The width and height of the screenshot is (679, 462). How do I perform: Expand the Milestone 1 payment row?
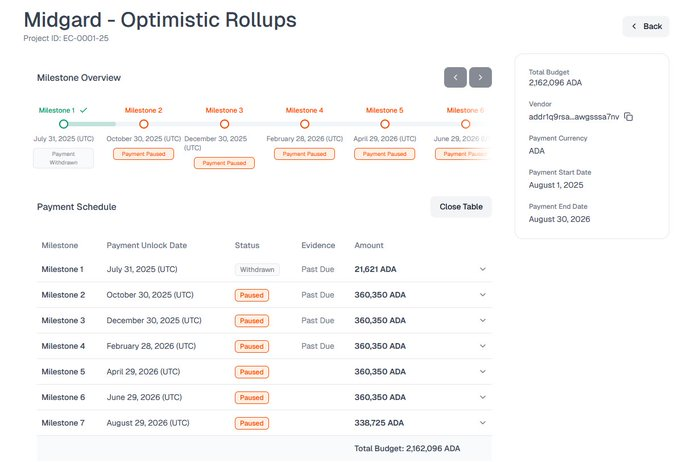tap(482, 269)
